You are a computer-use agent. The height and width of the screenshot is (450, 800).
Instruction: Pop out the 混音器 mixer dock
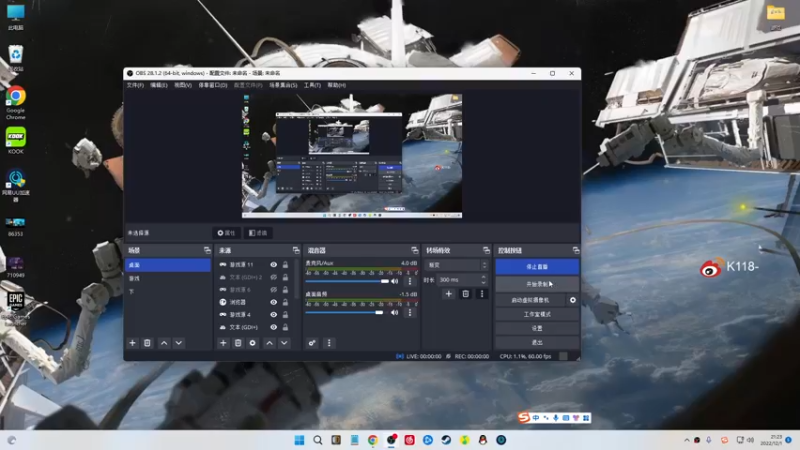414,250
